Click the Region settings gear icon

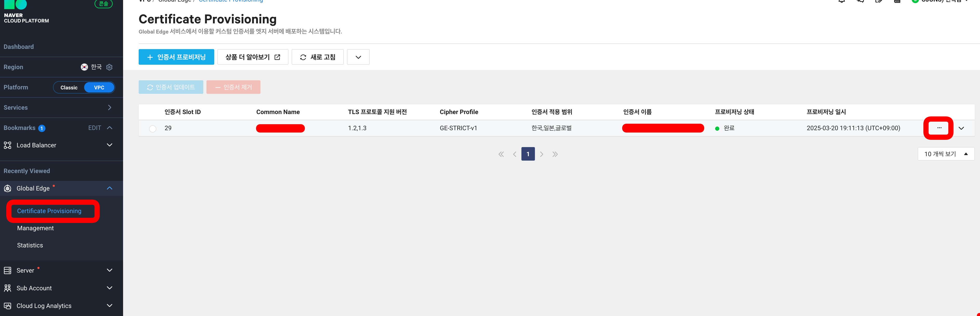click(x=109, y=67)
